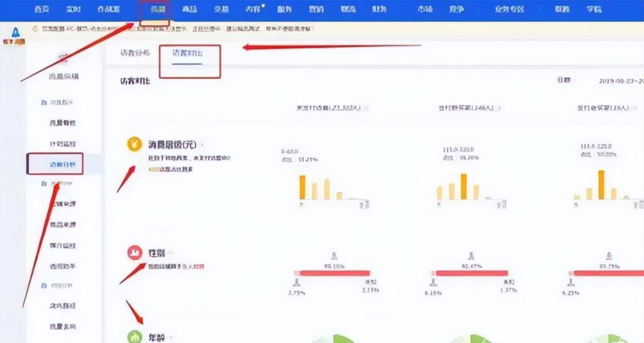
Task: Click the male icon below 支付新买家 gender bar
Action: [x=433, y=282]
